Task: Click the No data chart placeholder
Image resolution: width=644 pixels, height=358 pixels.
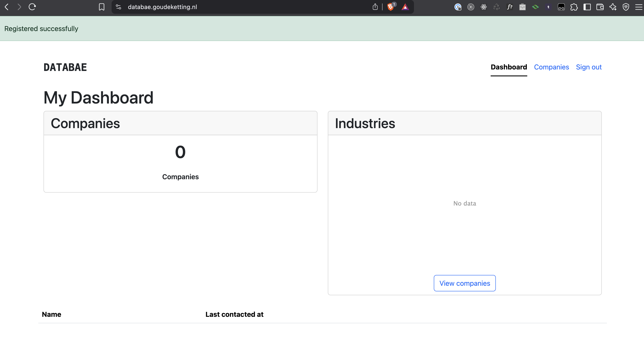Action: [x=465, y=203]
